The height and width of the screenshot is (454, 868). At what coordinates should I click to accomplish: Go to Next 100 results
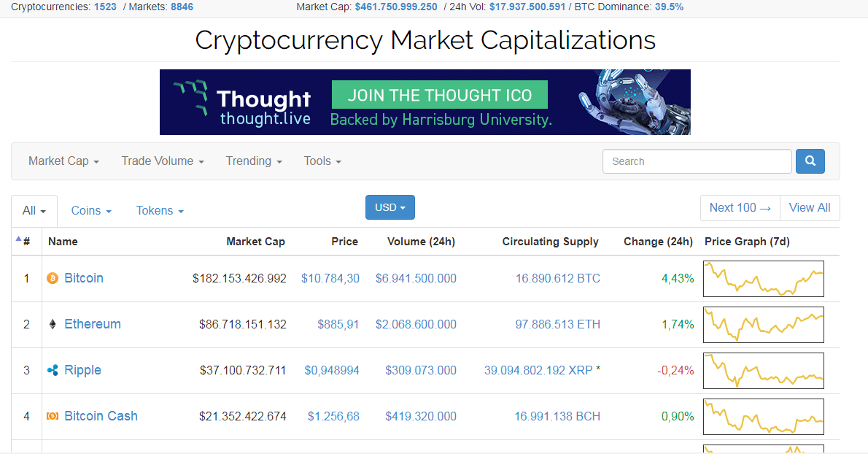point(740,207)
